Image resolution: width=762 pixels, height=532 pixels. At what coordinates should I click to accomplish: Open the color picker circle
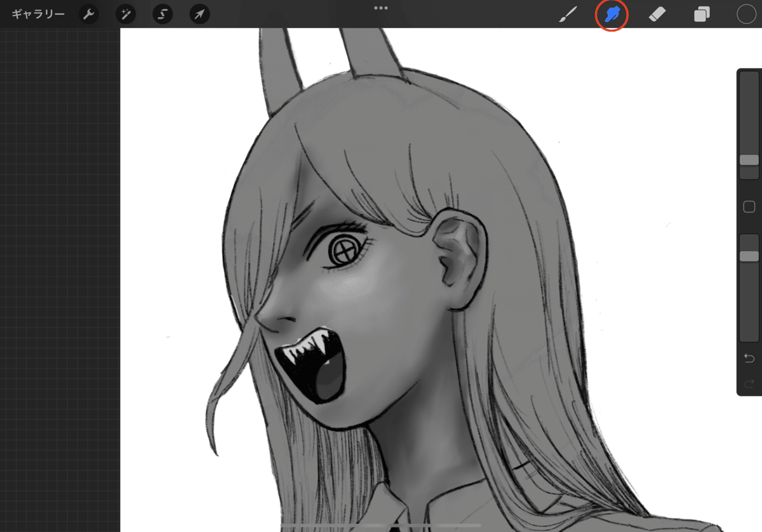[746, 14]
